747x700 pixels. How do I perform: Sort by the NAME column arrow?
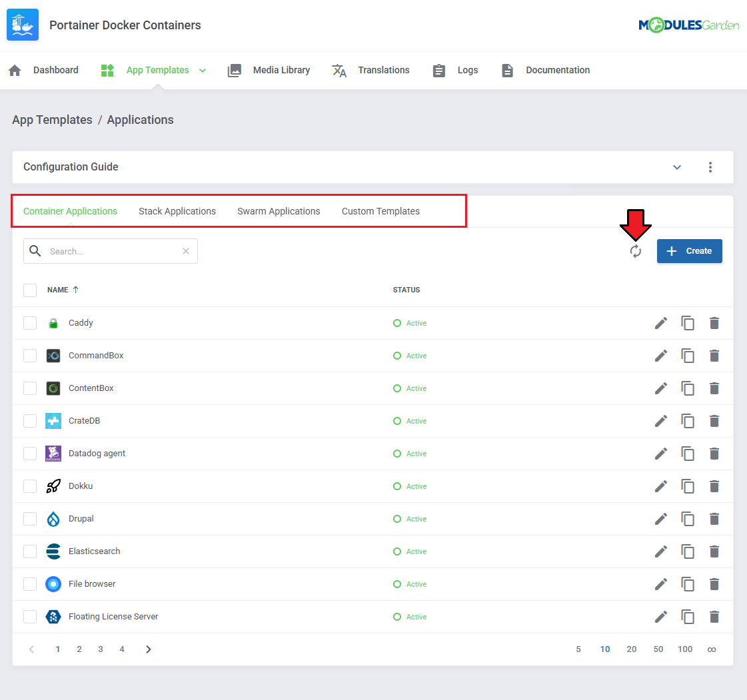pyautogui.click(x=76, y=290)
